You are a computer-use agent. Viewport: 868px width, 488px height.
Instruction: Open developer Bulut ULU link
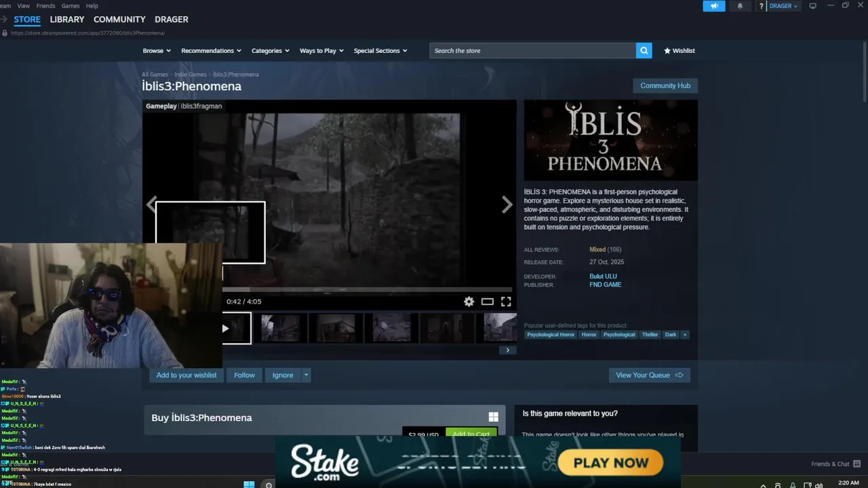click(603, 277)
